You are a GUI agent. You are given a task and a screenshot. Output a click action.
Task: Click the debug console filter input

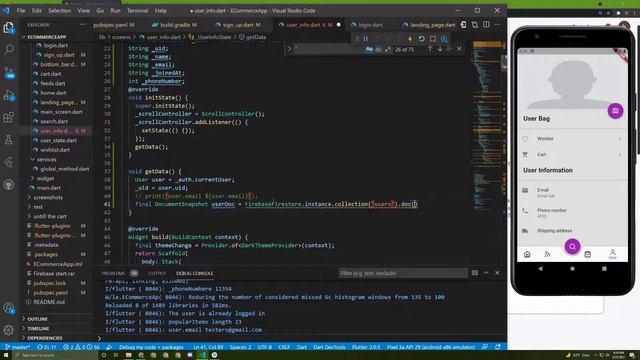tap(403, 273)
